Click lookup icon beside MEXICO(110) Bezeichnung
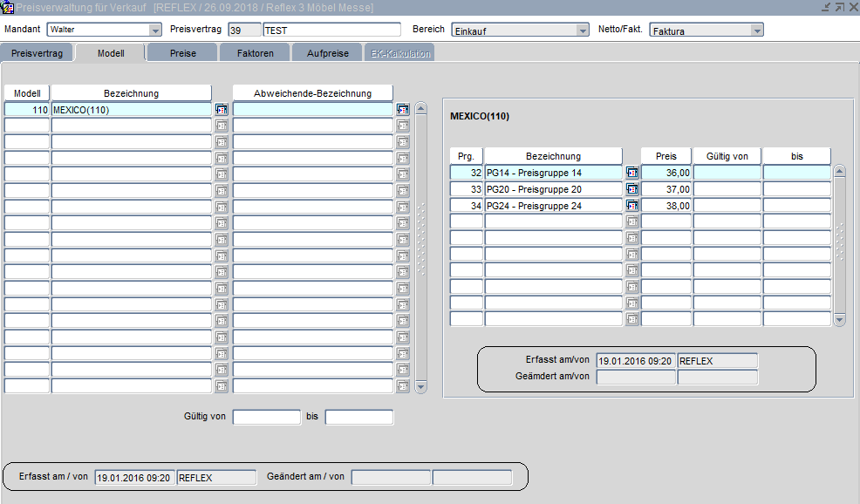 tap(222, 110)
